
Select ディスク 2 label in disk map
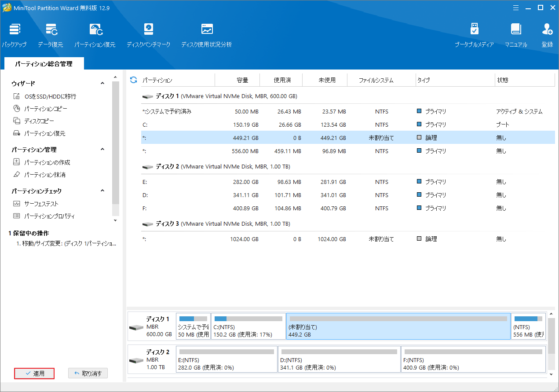pos(158,352)
